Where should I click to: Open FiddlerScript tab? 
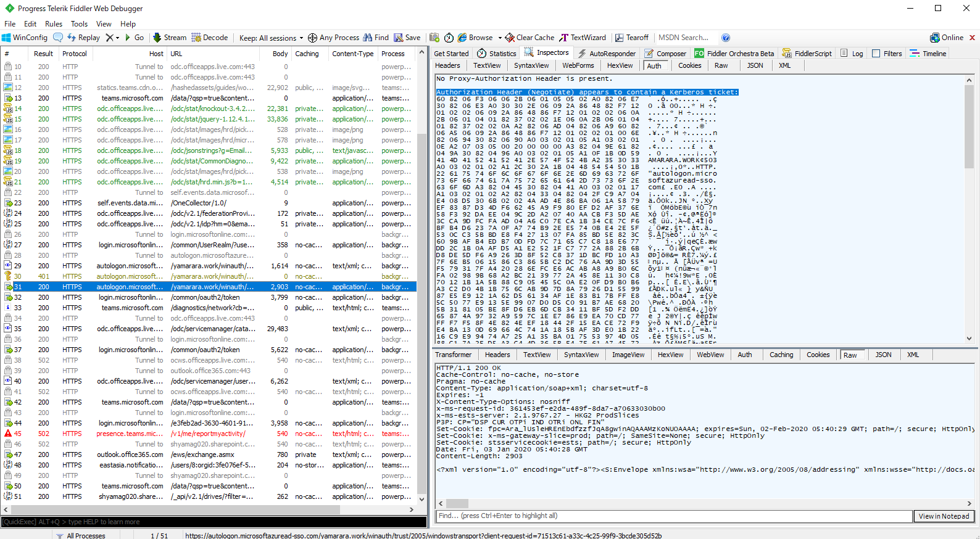point(807,54)
